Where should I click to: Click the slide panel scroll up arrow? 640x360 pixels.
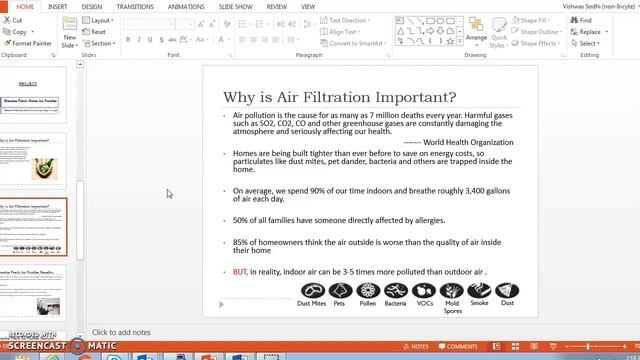pyautogui.click(x=80, y=64)
